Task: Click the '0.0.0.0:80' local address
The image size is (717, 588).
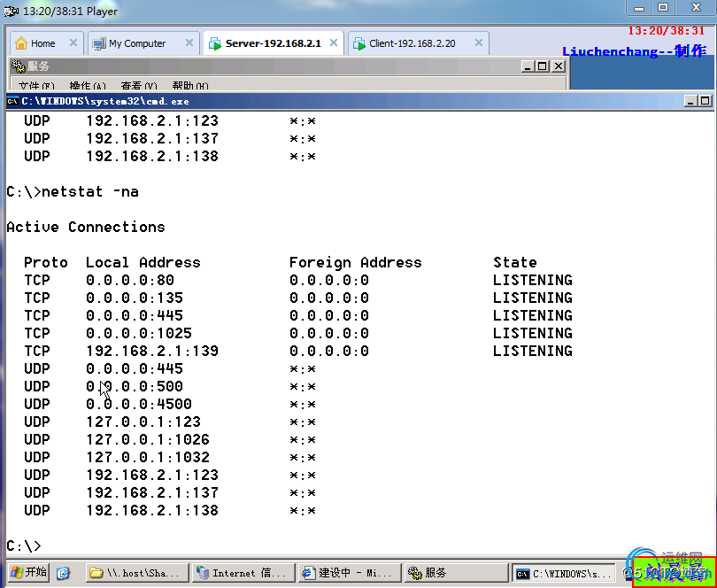Action: pos(130,280)
